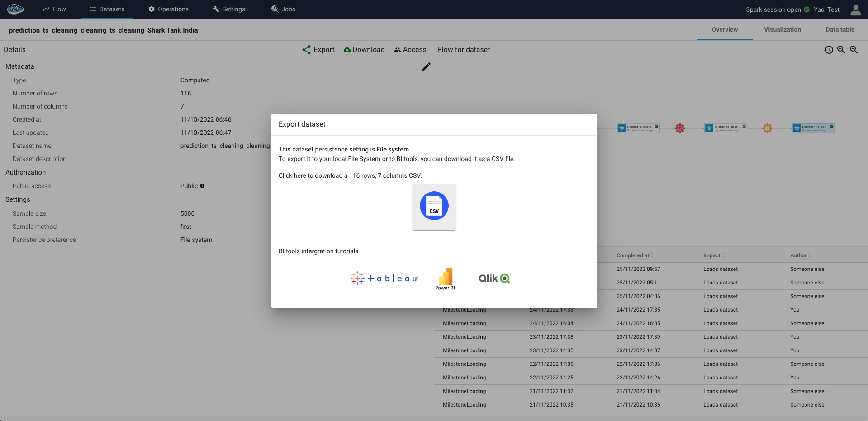Click the flow history reset icon
This screenshot has width=868, height=421.
(x=828, y=50)
